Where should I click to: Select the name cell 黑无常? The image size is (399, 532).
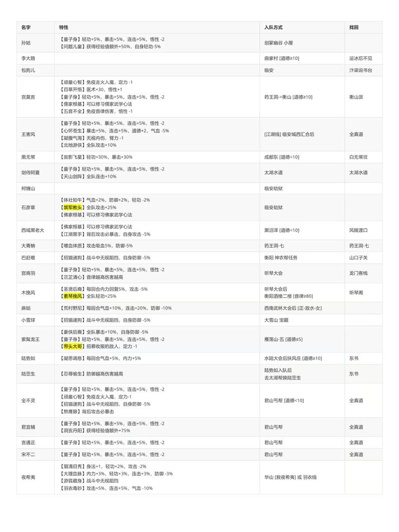(x=28, y=157)
